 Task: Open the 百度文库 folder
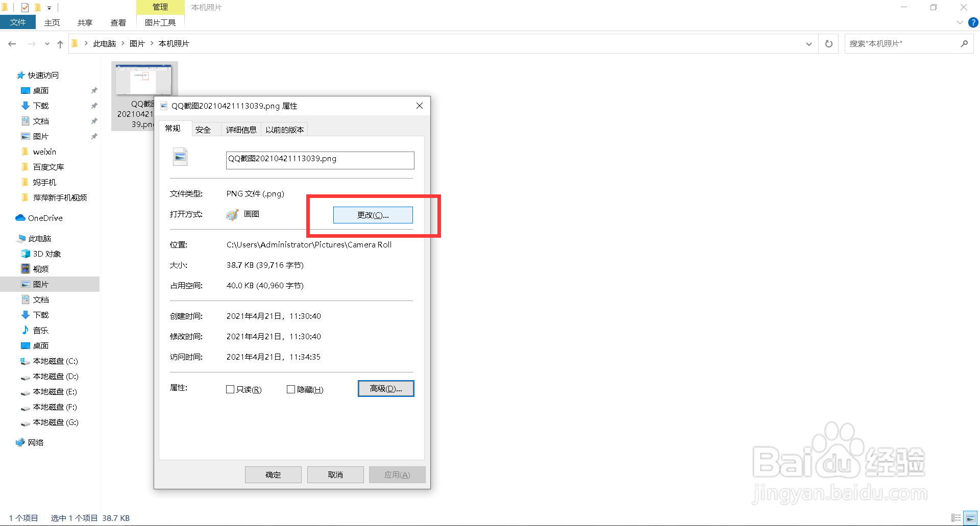coord(48,167)
